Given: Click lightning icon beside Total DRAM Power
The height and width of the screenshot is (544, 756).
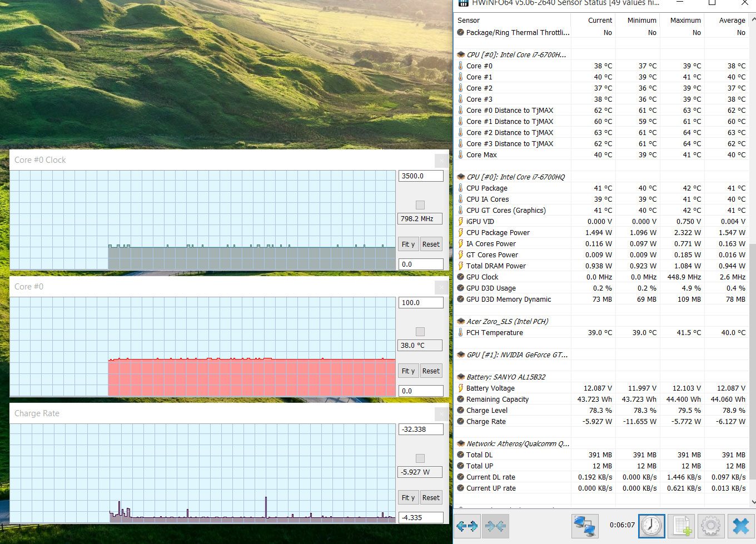Looking at the screenshot, I should tap(460, 266).
